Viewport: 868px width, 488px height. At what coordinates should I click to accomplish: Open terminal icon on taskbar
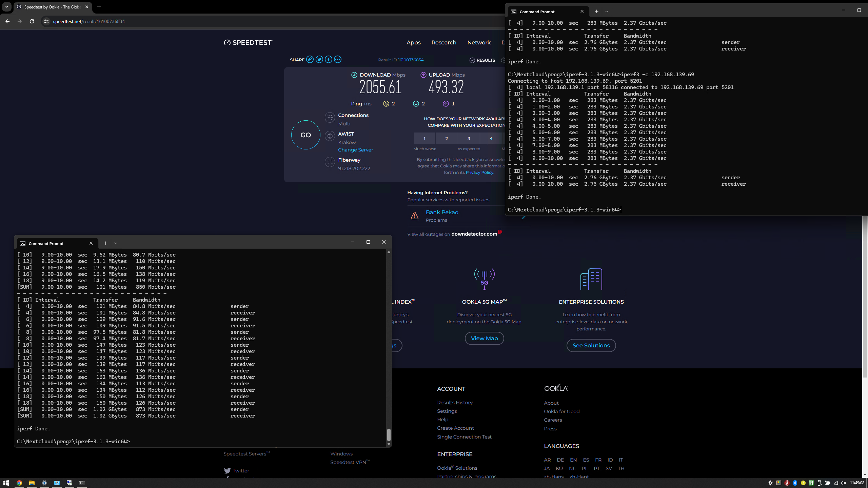(82, 483)
